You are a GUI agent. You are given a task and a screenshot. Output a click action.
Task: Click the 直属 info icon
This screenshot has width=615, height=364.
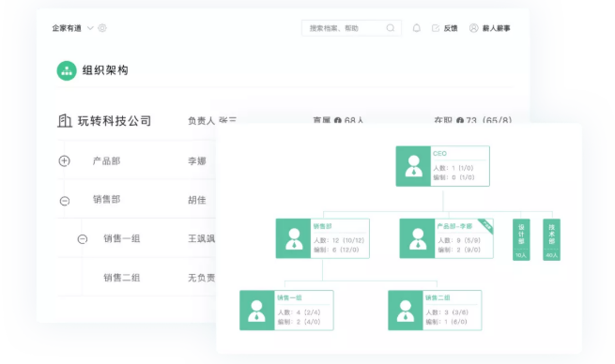click(338, 121)
